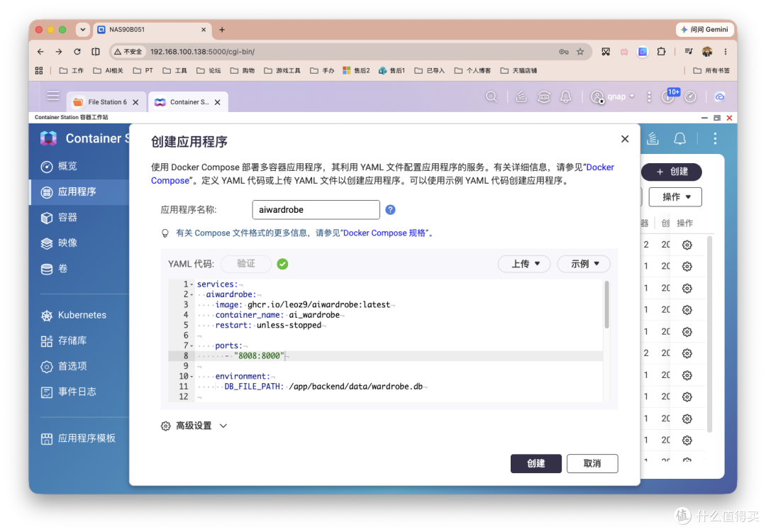Click the 创建 button in the dialog
Screen dimensions: 766x532
pos(536,463)
